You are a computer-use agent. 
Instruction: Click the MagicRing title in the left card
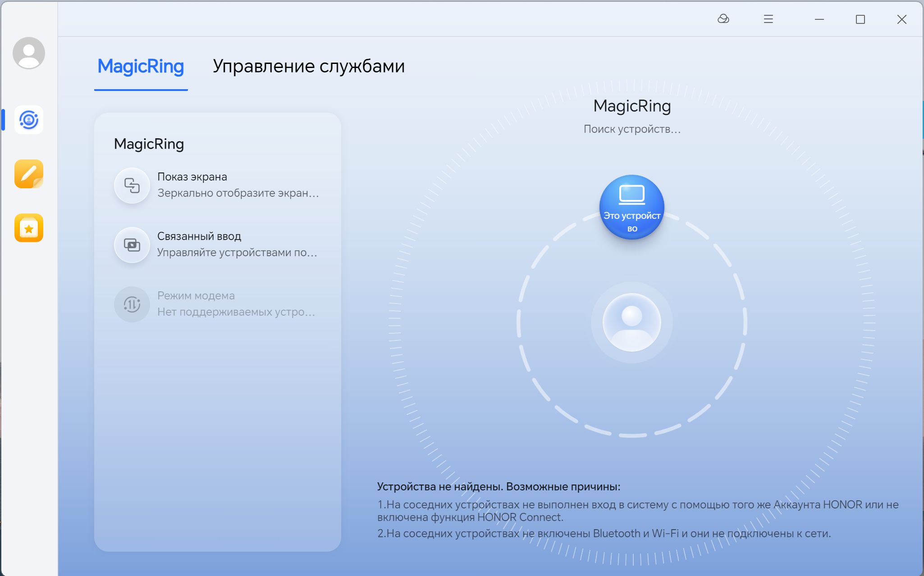[149, 144]
